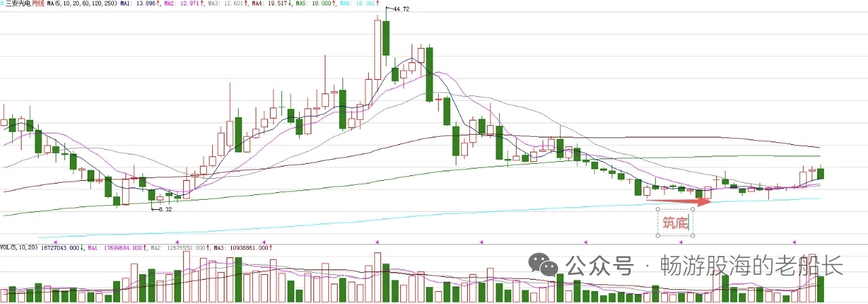
Task: Select the MA2: 12.971 indicator value
Action: click(183, 3)
